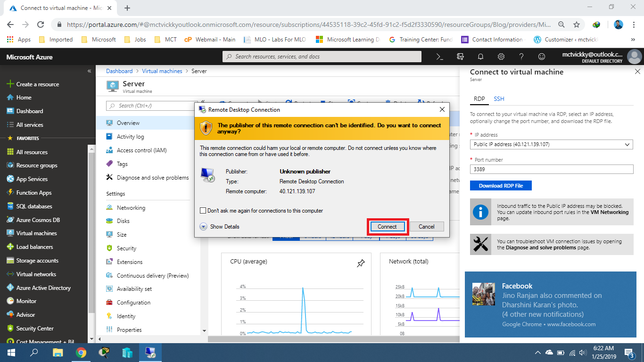
Task: Click the Function Apps lightning icon
Action: 10,193
